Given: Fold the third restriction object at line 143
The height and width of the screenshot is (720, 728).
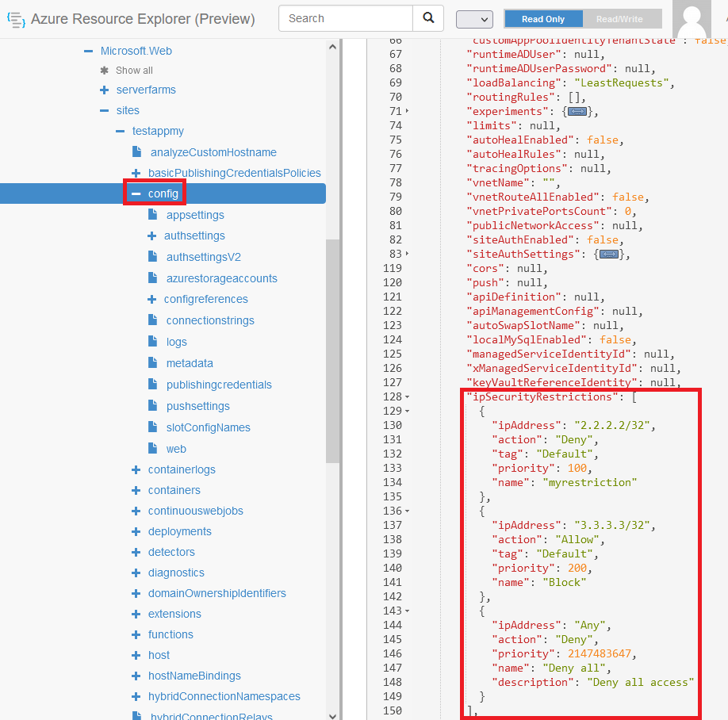Looking at the screenshot, I should coord(407,611).
